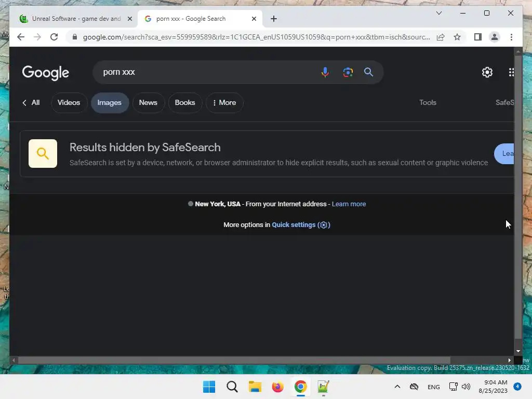The width and height of the screenshot is (532, 399).
Task: Go back with Chrome back arrow
Action: (21, 37)
